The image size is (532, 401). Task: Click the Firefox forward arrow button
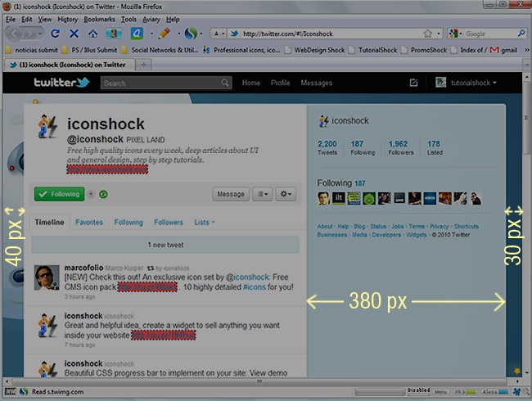click(29, 34)
